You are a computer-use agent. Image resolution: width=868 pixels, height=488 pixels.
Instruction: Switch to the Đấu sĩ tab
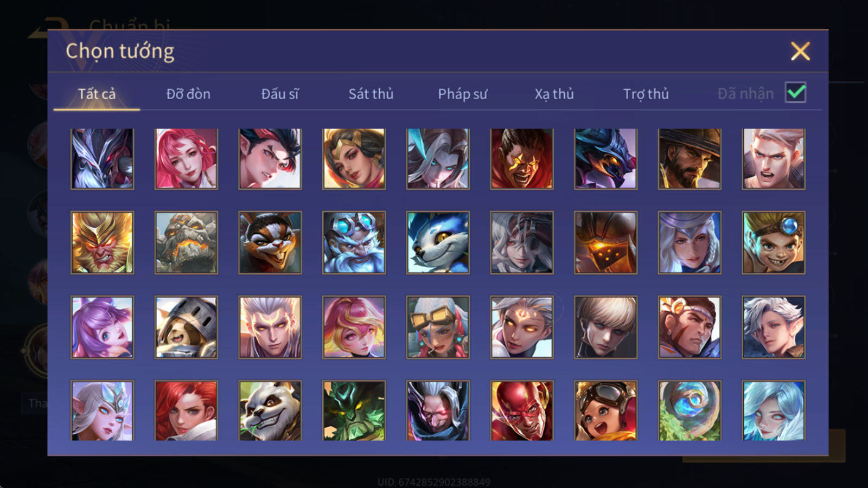pos(280,94)
